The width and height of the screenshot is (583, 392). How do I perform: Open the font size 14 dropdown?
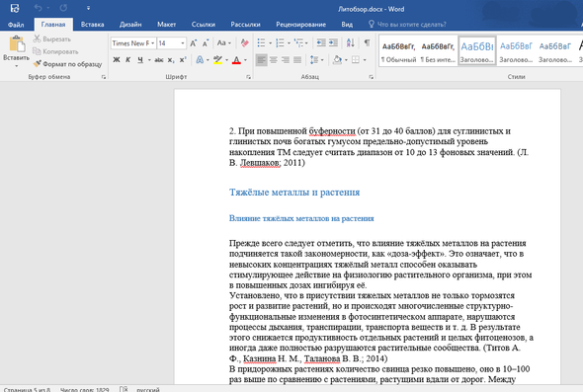coord(183,43)
